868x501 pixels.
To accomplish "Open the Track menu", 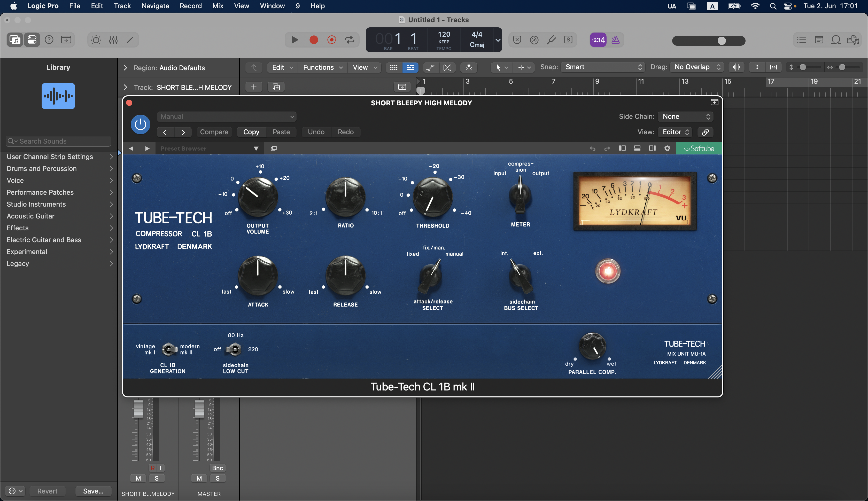I will [122, 6].
